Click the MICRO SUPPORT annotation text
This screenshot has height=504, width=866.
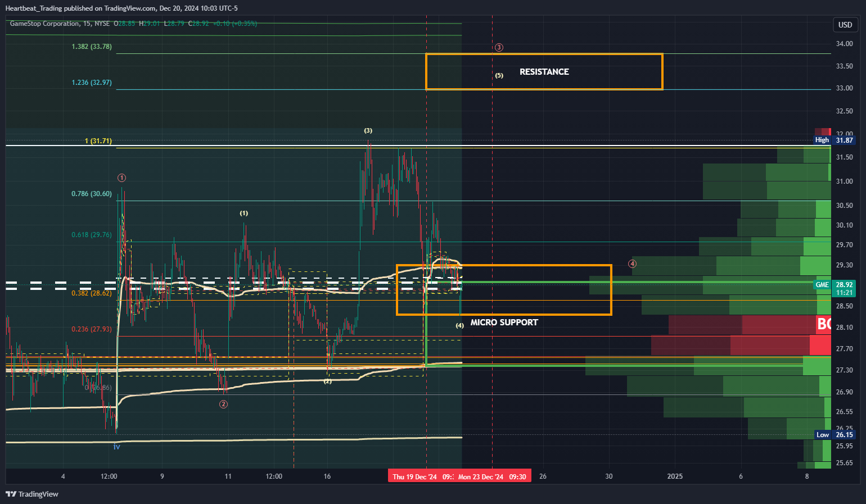pyautogui.click(x=504, y=323)
